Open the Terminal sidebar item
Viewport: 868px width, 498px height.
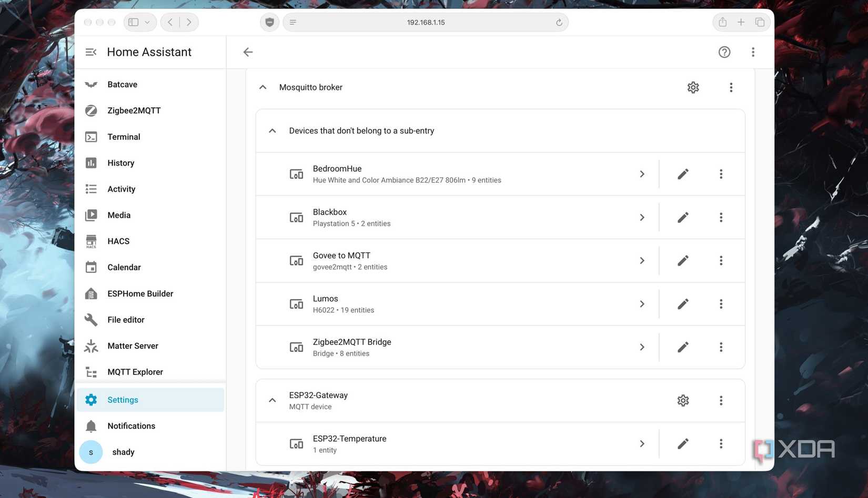point(152,137)
